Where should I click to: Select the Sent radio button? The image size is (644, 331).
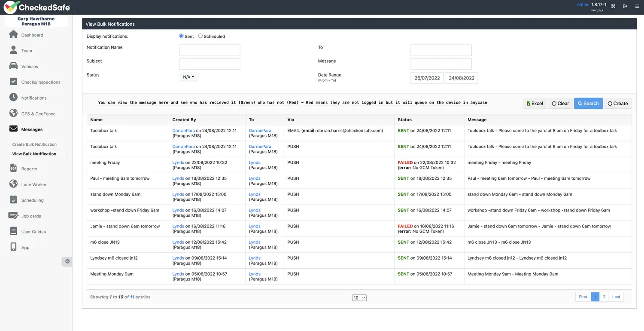point(181,36)
